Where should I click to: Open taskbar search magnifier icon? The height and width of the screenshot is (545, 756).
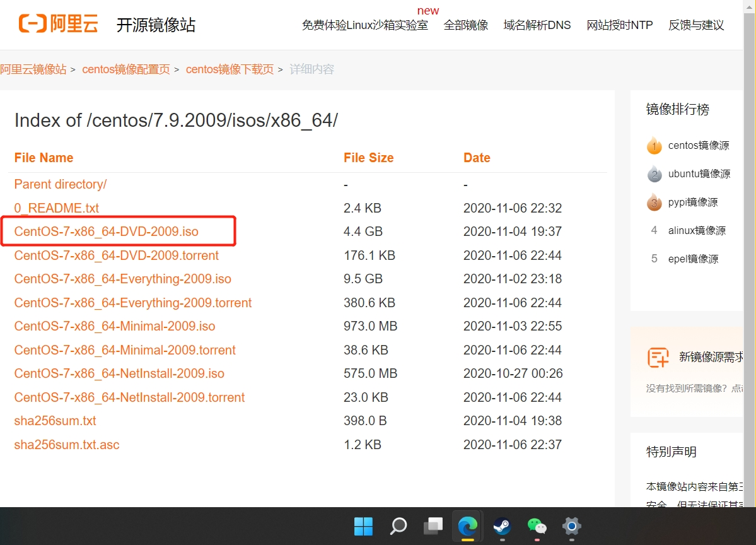398,525
